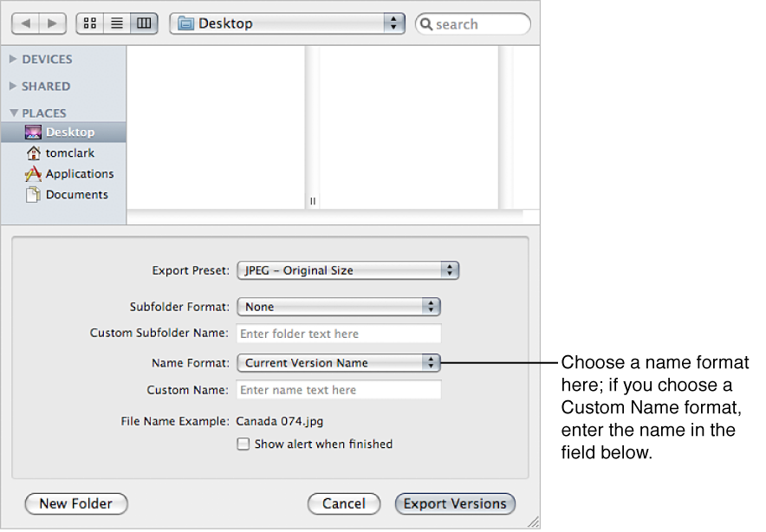The image size is (766, 532).
Task: Enable the Show alert when finished checkbox
Action: pos(243,444)
